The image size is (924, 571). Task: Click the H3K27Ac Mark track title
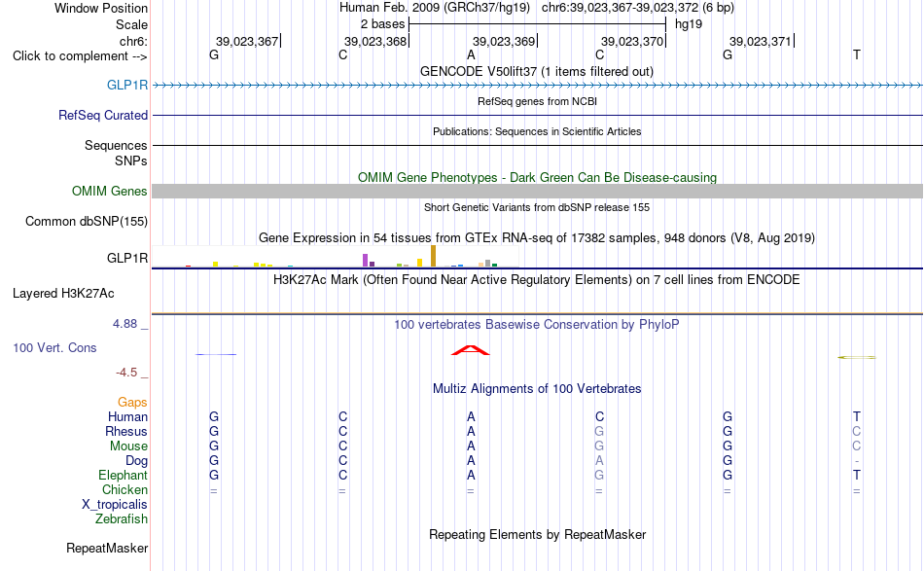537,279
